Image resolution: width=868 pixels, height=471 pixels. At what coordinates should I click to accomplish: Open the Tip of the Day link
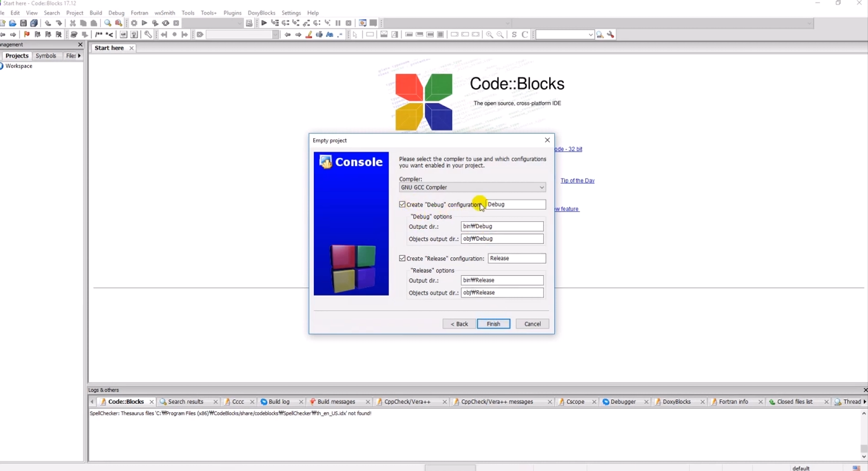point(578,181)
